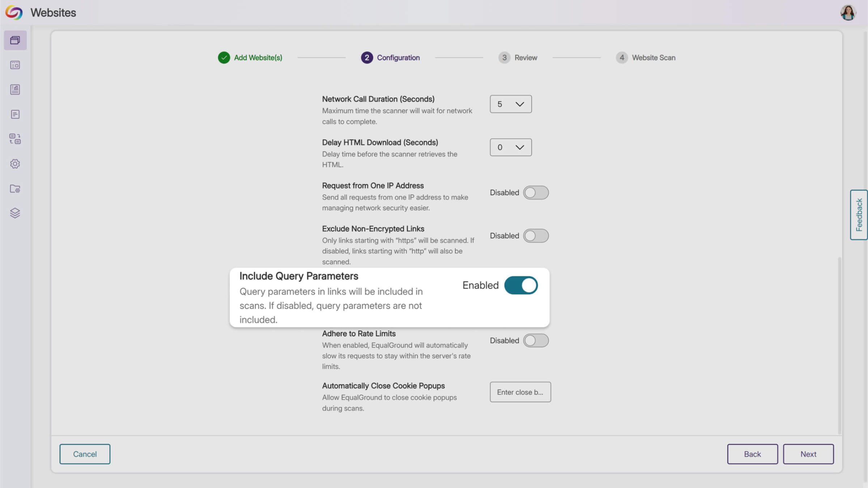This screenshot has width=868, height=488.
Task: Open the reports chart sidebar icon
Action: tap(15, 90)
